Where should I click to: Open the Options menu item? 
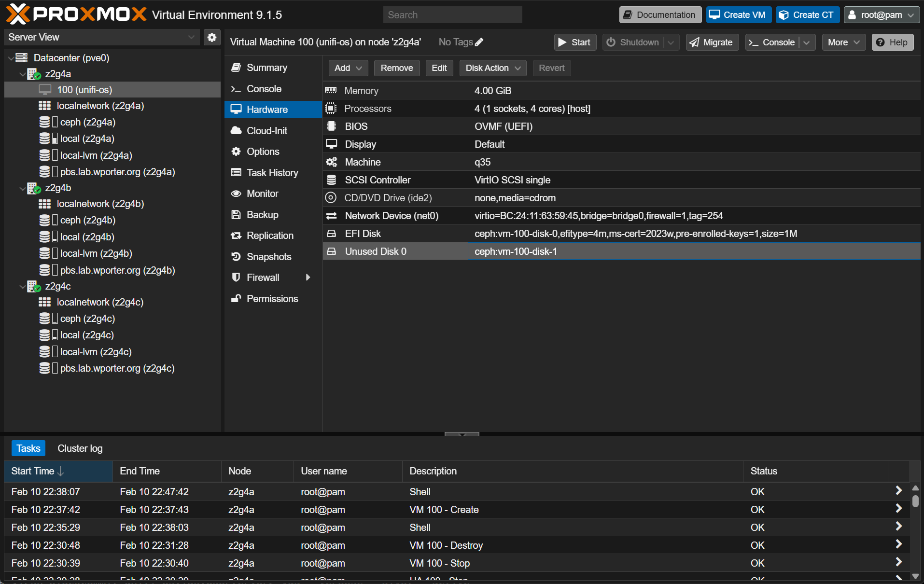coord(263,152)
